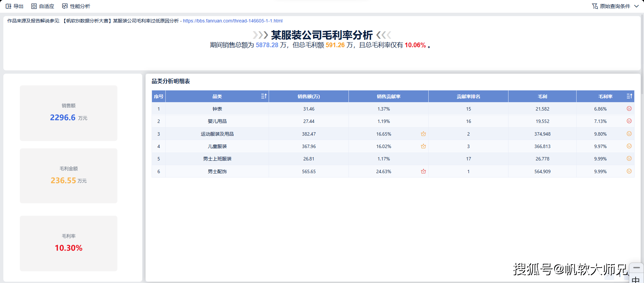644x283 pixels.
Task: Click the orange face icon for 儿童服装
Action: point(629,146)
